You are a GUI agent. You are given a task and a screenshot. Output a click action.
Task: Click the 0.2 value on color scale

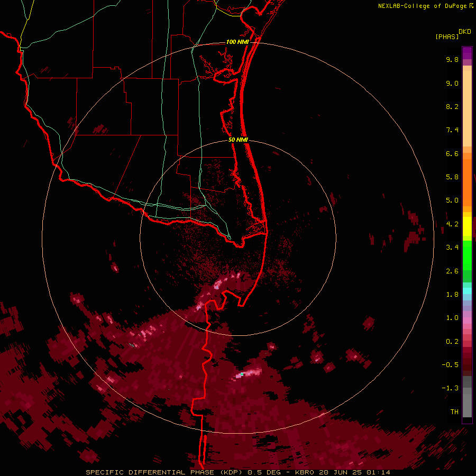pos(452,342)
